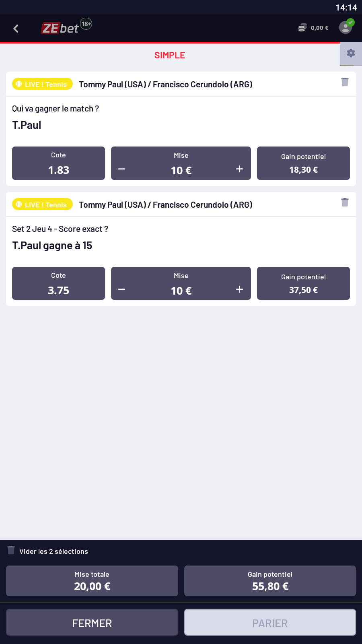This screenshot has height=644, width=362.
Task: Increase stake for T.Paul gagne à 15
Action: (x=239, y=289)
